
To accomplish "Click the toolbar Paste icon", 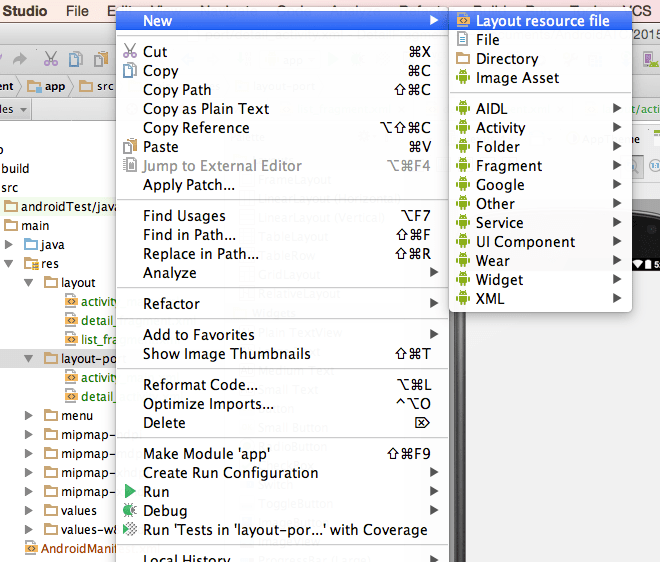I will tap(101, 59).
